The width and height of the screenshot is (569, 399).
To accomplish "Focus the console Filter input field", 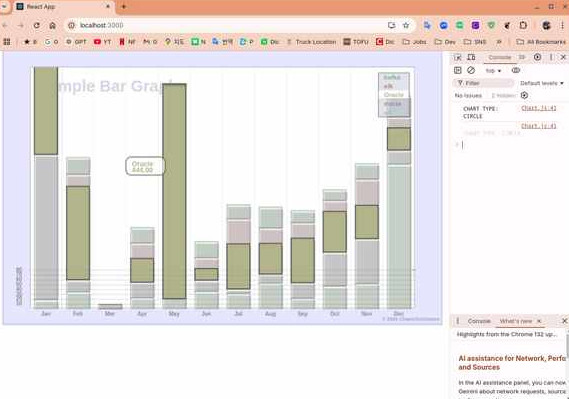I will tap(483, 83).
